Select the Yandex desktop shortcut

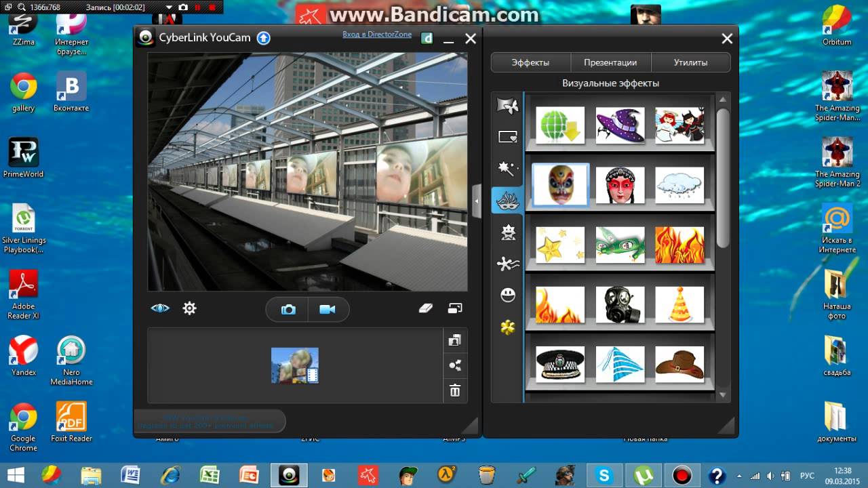(23, 356)
